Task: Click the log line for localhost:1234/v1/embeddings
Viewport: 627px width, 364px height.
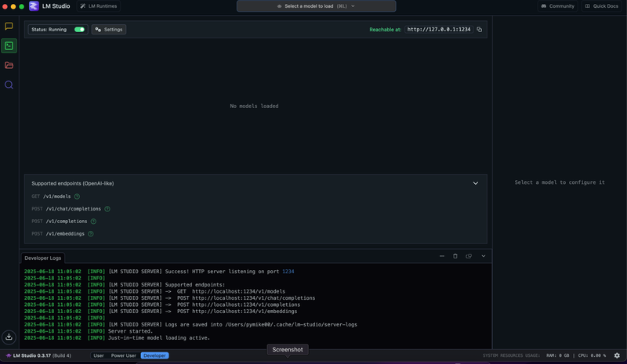Action: pos(161,312)
